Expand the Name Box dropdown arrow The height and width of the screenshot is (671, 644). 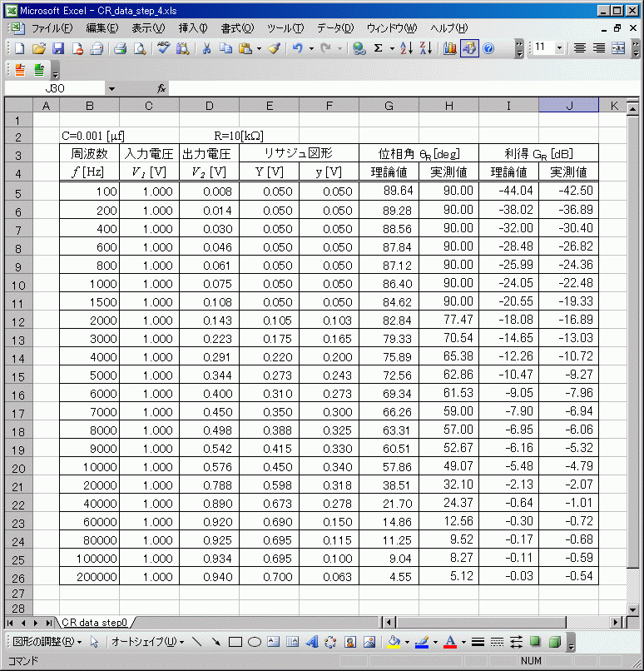[x=111, y=88]
